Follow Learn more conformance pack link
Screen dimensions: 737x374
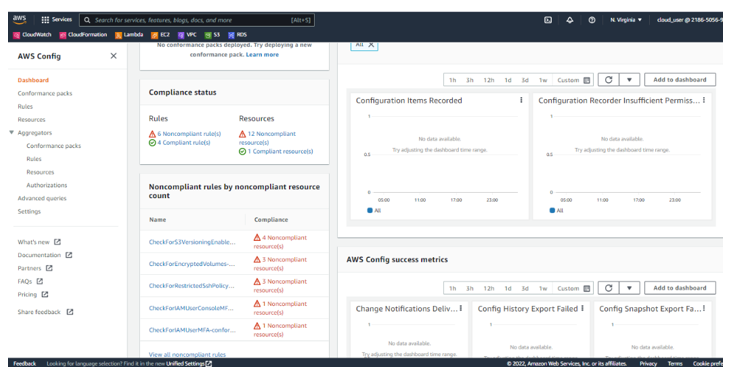coord(262,55)
